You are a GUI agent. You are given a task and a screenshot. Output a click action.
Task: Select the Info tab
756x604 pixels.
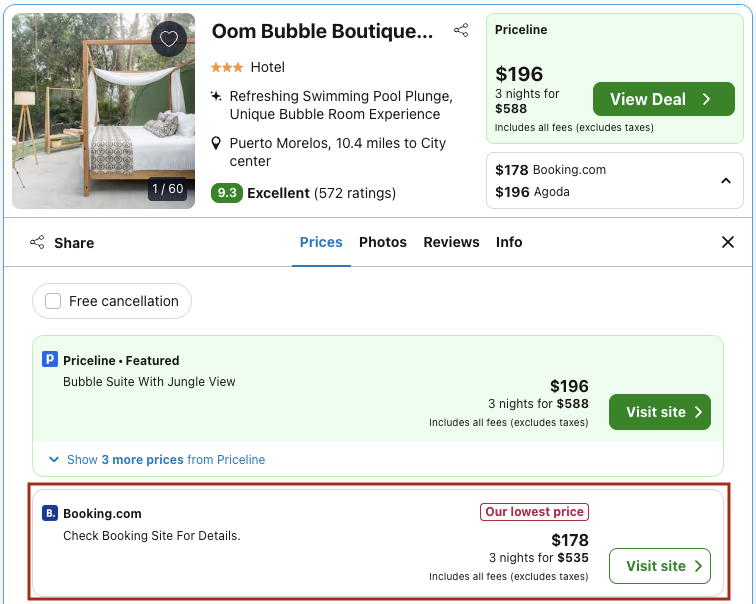509,242
